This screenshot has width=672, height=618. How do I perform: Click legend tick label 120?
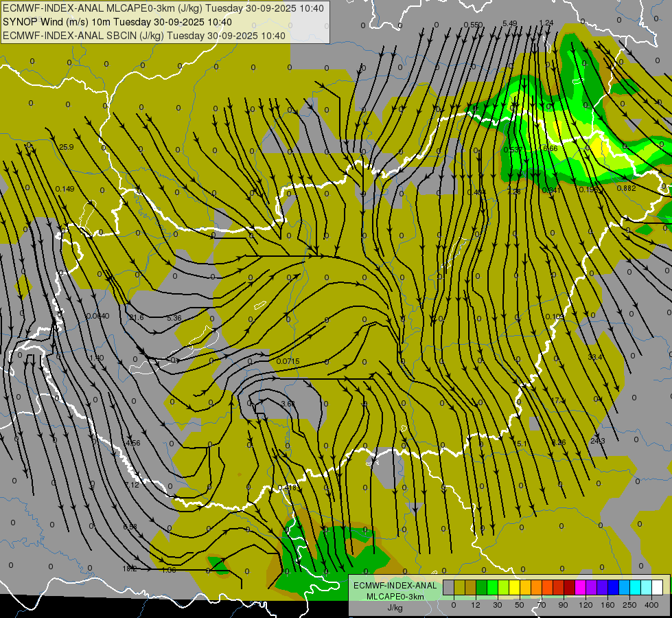coord(586,605)
